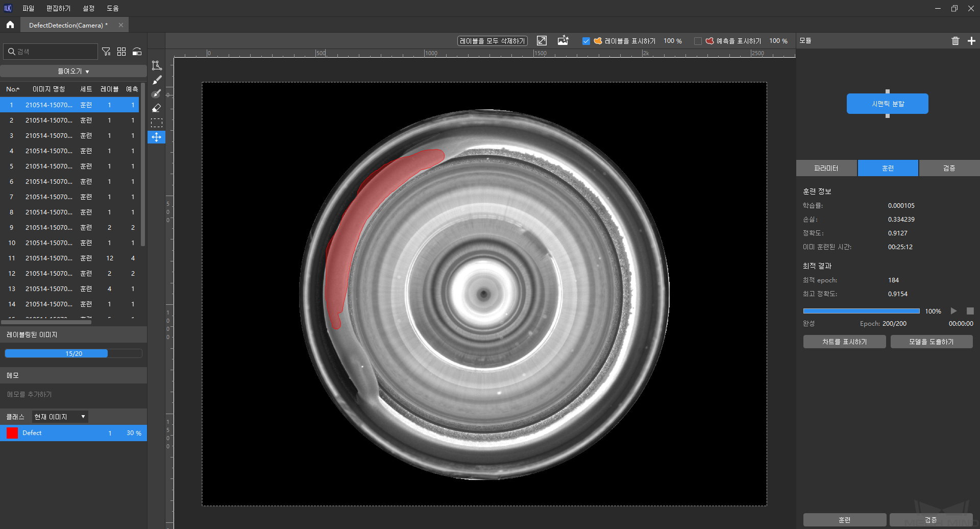Sort image list by No. column

pos(13,89)
